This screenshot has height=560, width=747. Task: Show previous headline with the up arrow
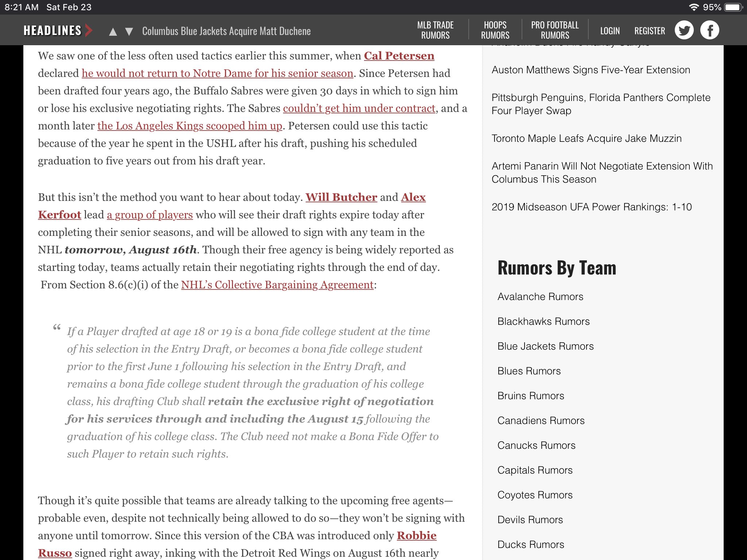pyautogui.click(x=113, y=32)
